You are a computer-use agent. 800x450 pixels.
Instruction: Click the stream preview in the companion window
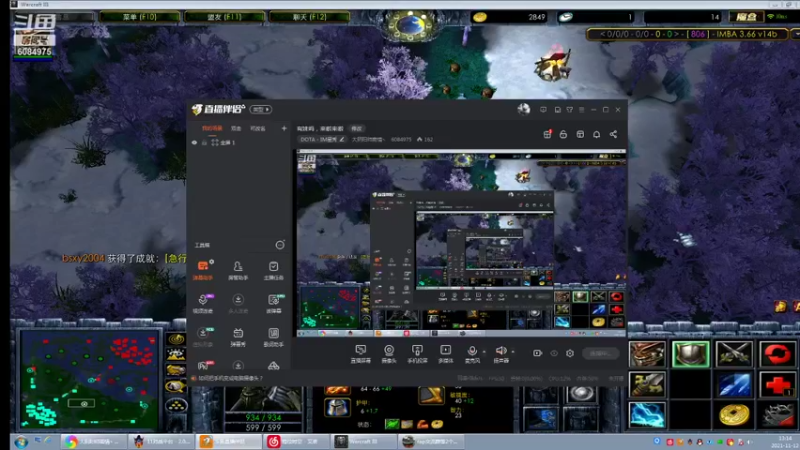click(461, 243)
